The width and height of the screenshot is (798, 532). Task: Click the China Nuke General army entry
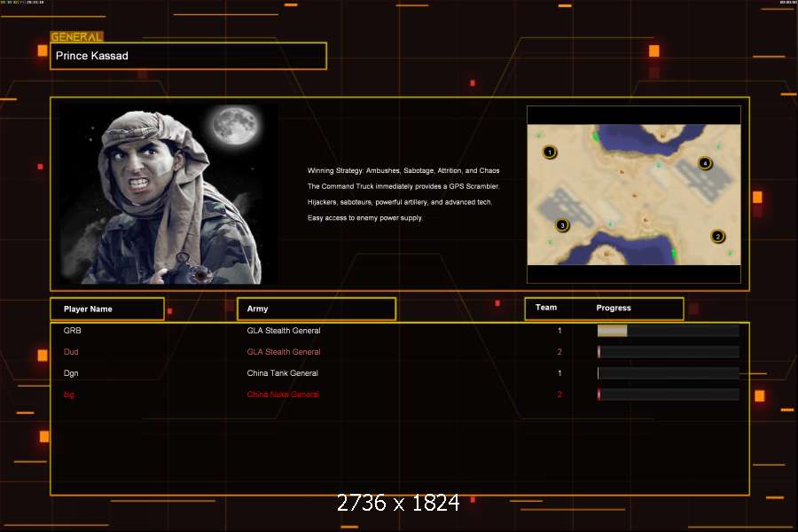282,395
